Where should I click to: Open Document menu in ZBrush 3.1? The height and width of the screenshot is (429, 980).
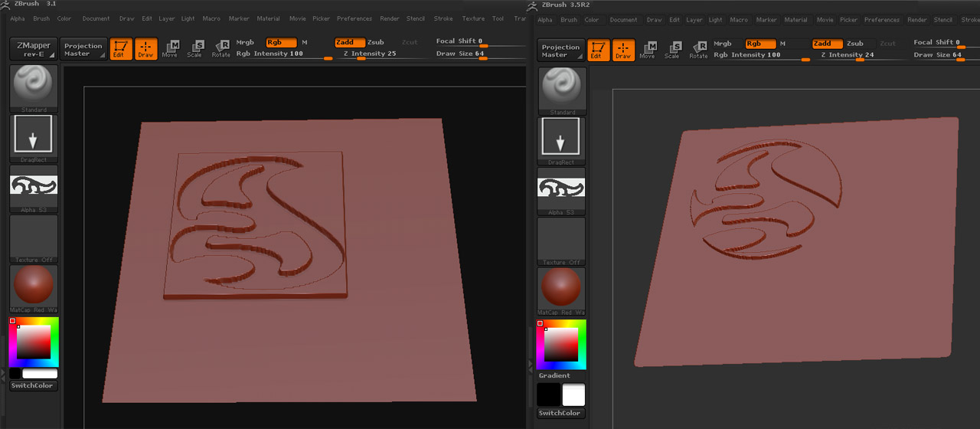click(96, 18)
